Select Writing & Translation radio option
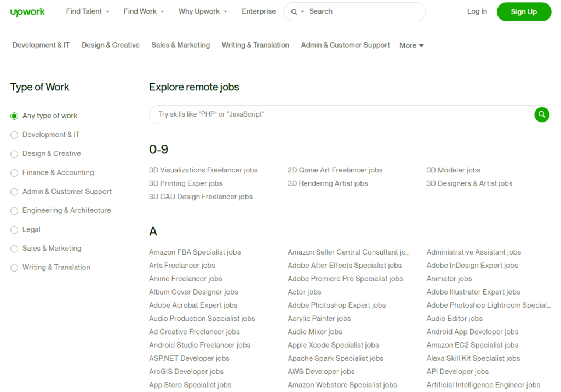This screenshot has width=561, height=392. coord(14,268)
